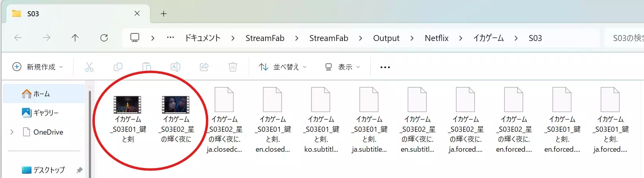Viewport: 644px width, 178px height.
Task: Open the 並べ替え sort menu
Action: tap(283, 67)
